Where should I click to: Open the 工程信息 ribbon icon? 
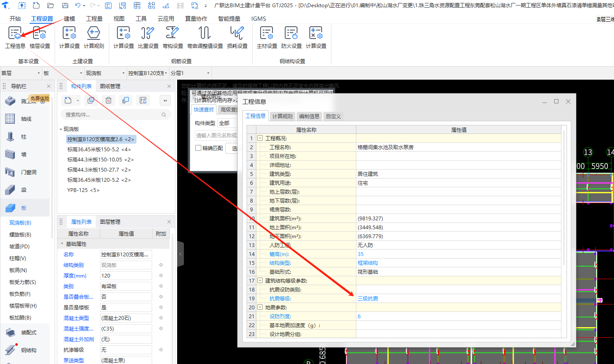click(x=15, y=37)
